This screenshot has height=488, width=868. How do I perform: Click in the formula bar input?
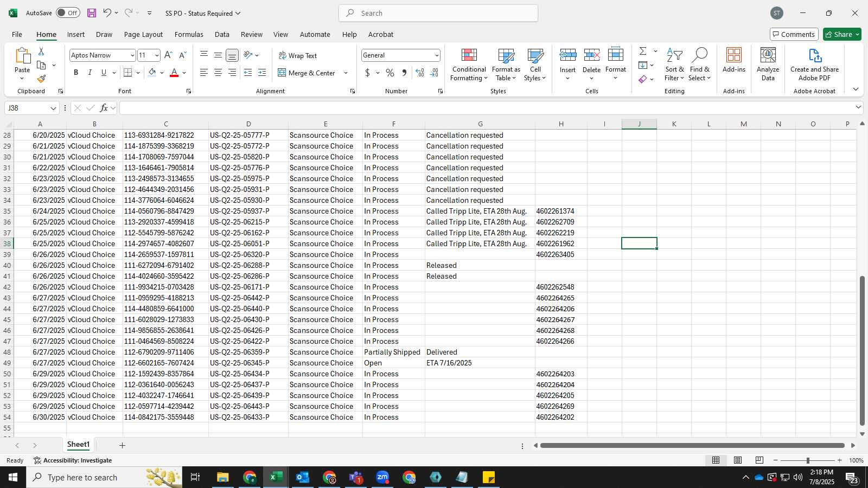click(486, 108)
